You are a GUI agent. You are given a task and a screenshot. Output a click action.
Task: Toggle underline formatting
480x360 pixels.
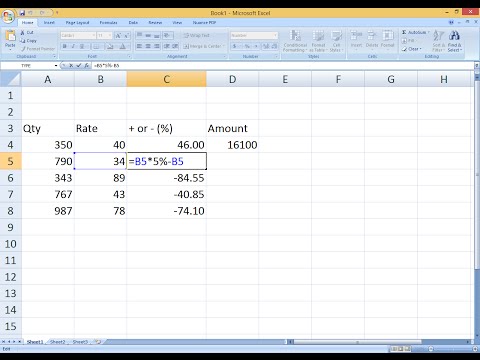pos(82,46)
